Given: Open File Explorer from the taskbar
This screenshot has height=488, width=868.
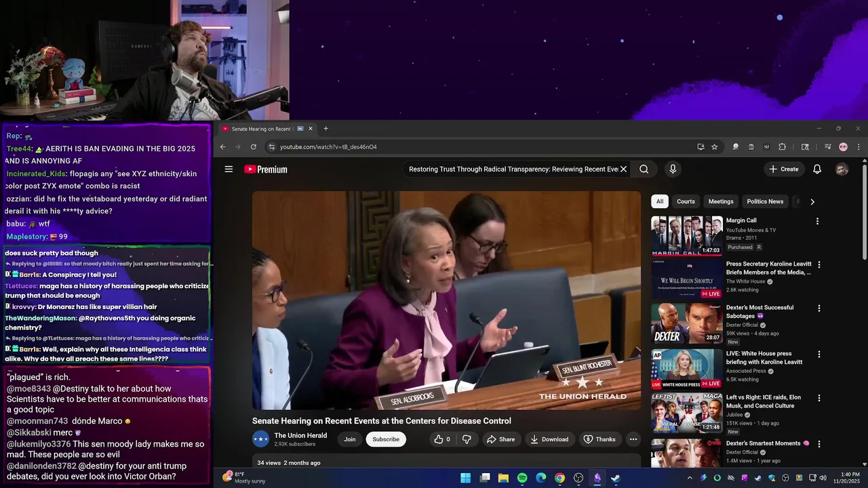Looking at the screenshot, I should coord(503,478).
